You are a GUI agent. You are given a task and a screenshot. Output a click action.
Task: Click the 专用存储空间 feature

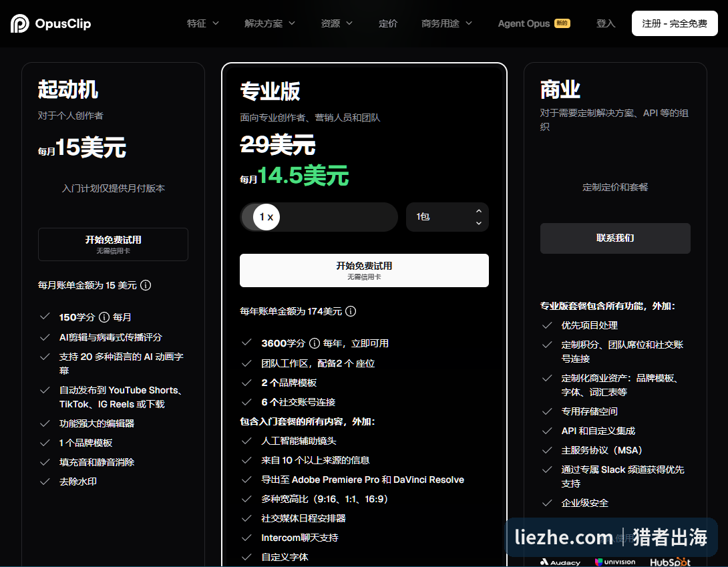589,411
